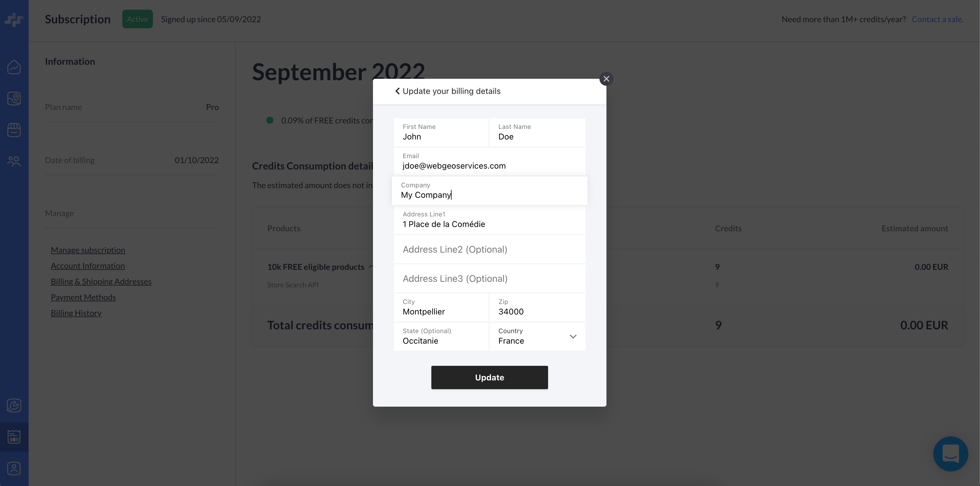
Task: Click the Update button
Action: coord(489,377)
